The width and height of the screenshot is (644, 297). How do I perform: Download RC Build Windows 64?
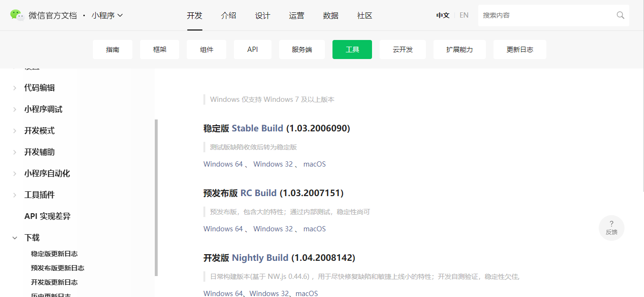click(x=223, y=229)
